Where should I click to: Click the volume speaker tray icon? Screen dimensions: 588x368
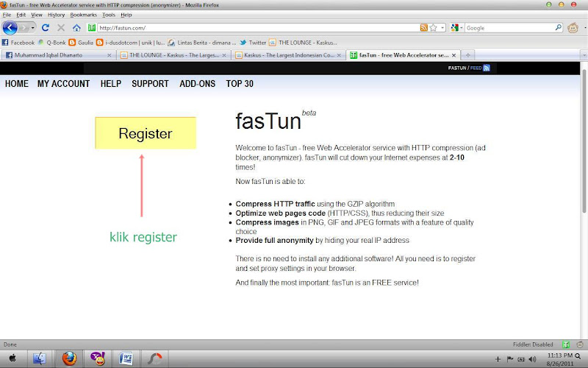point(532,359)
